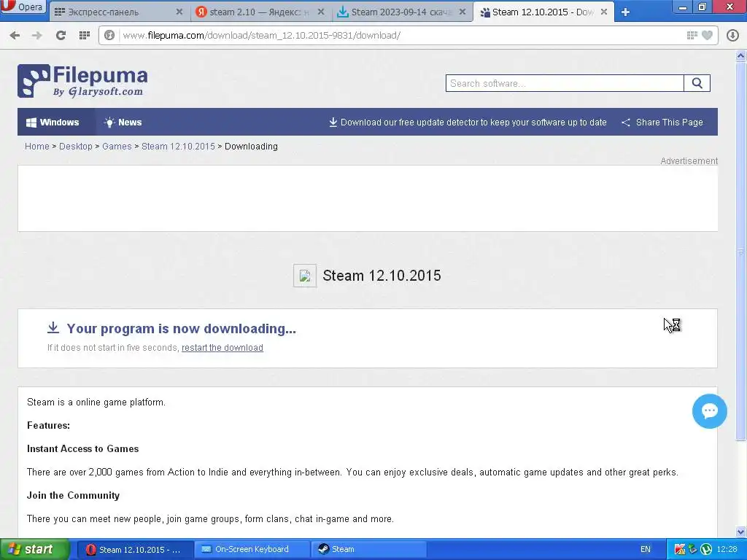The height and width of the screenshot is (560, 747).
Task: Click the Filepuma logo
Action: click(82, 81)
